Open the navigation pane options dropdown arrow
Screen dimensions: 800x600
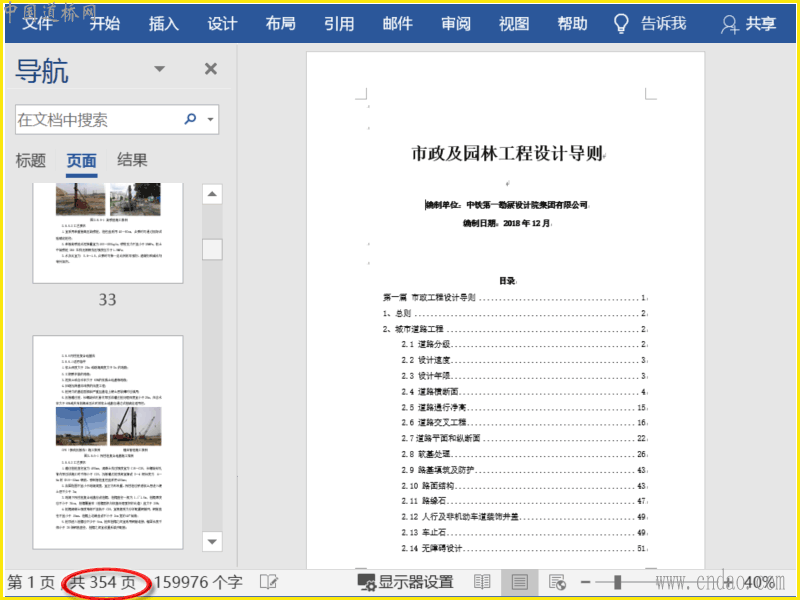tap(160, 69)
